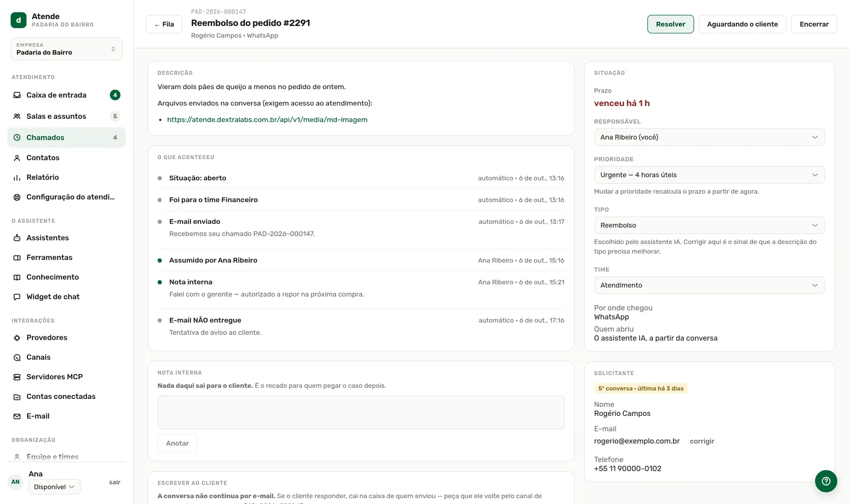Screen dimensions: 849x504
Task: Open the Prioridade dropdown
Action: pos(709,175)
